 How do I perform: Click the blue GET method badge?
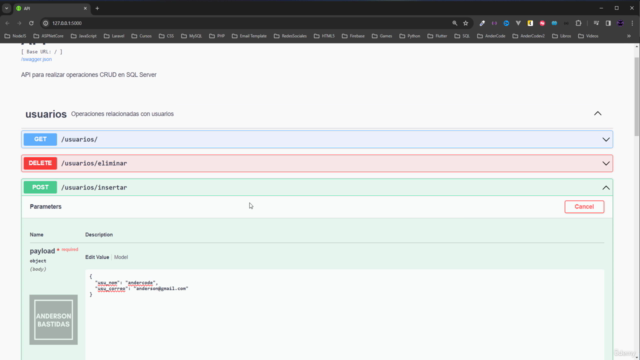click(40, 139)
